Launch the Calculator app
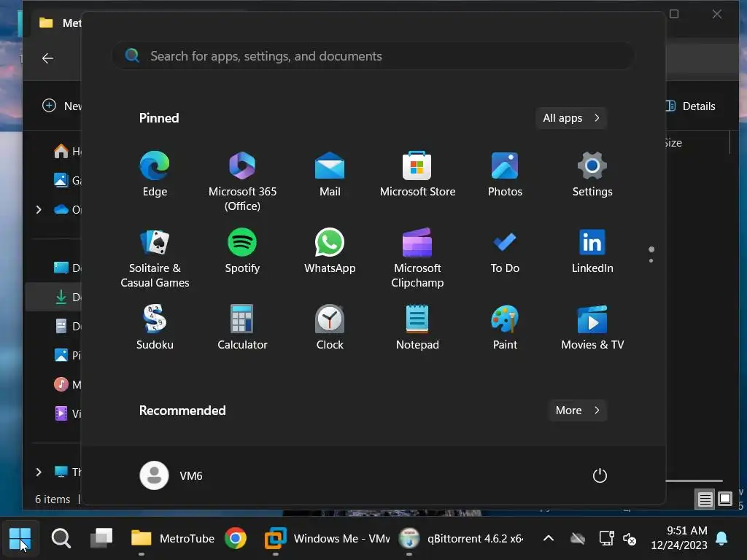This screenshot has height=560, width=747. point(242,327)
